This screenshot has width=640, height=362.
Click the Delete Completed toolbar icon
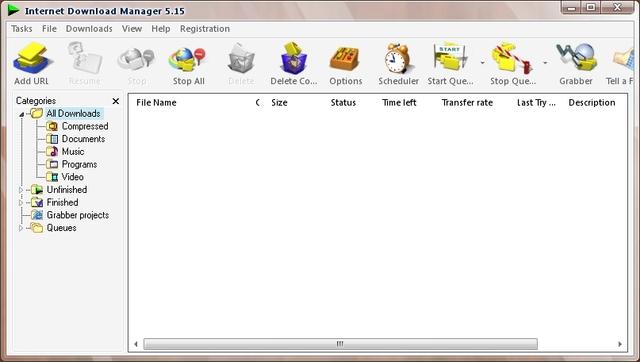[293, 58]
